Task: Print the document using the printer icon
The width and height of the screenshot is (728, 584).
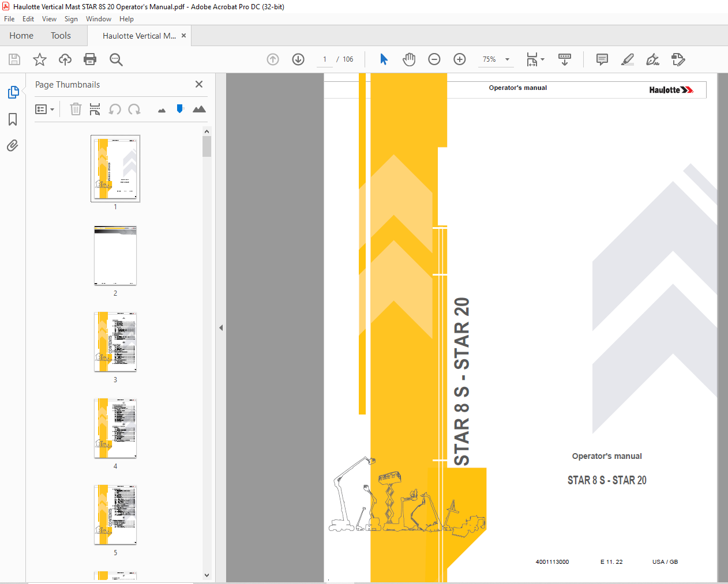Action: pyautogui.click(x=90, y=59)
